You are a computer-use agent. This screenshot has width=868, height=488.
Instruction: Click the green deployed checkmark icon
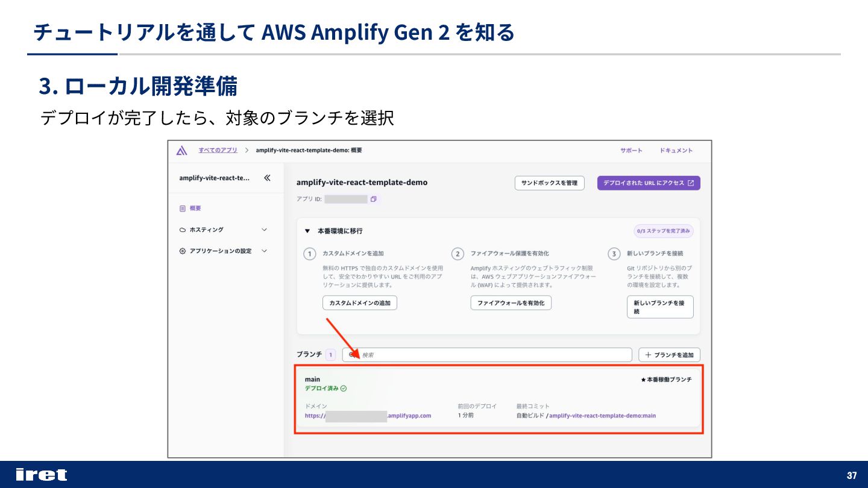coord(344,389)
